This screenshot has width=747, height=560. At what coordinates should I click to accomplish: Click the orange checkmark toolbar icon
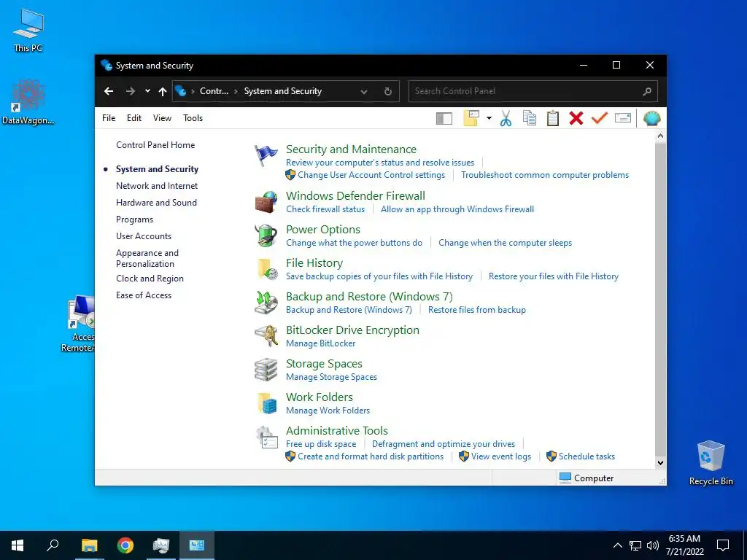pyautogui.click(x=600, y=118)
